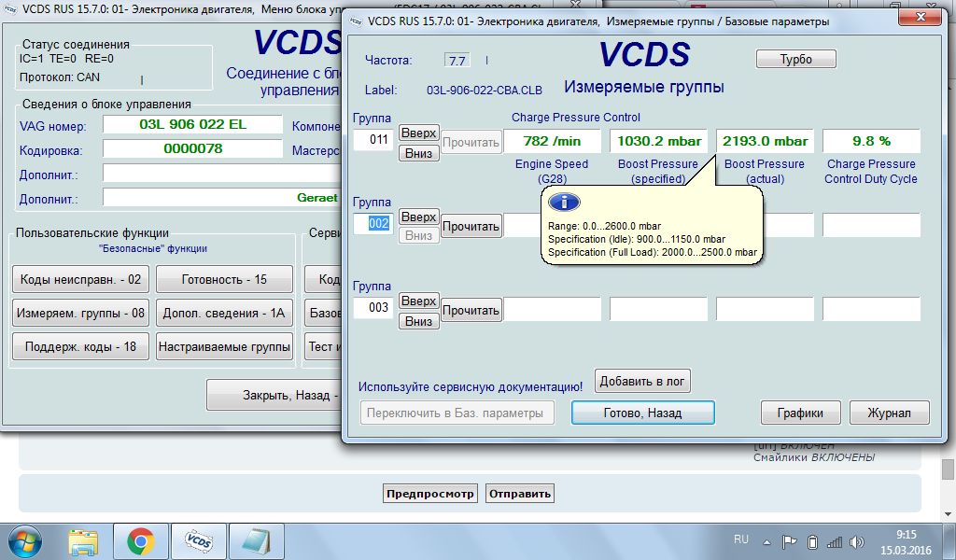This screenshot has width=956, height=560.
Task: Click the network signal tray icon
Action: pyautogui.click(x=835, y=542)
